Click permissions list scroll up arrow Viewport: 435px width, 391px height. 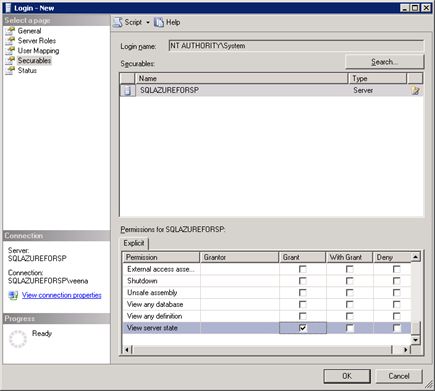[x=415, y=257]
